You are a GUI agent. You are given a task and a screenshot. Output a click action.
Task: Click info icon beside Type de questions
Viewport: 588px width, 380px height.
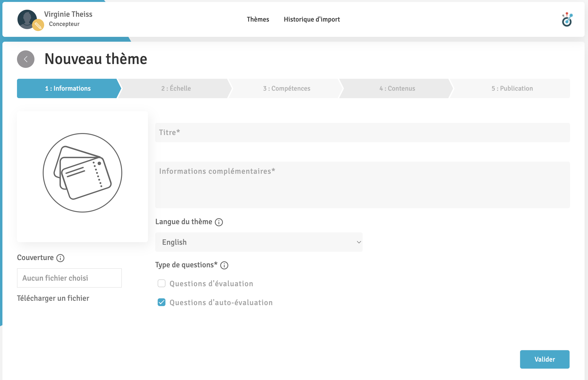pos(224,266)
